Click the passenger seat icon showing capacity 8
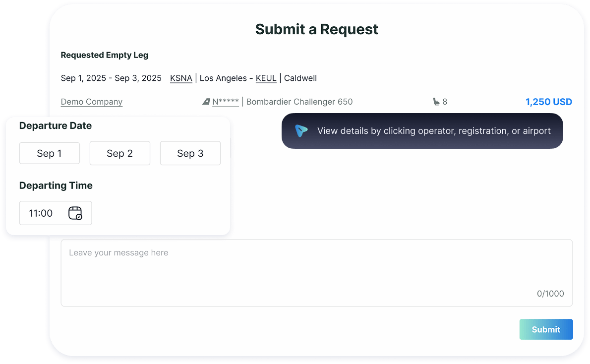Image resolution: width=590 pixels, height=364 pixels. [x=437, y=101]
